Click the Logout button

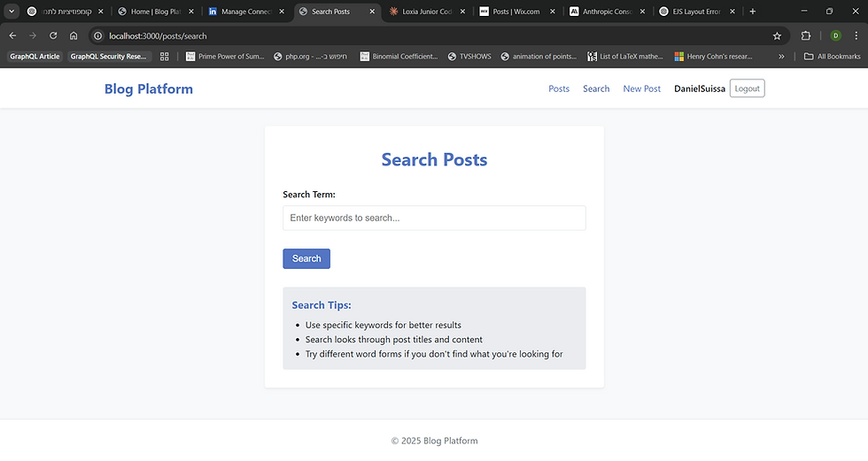748,88
